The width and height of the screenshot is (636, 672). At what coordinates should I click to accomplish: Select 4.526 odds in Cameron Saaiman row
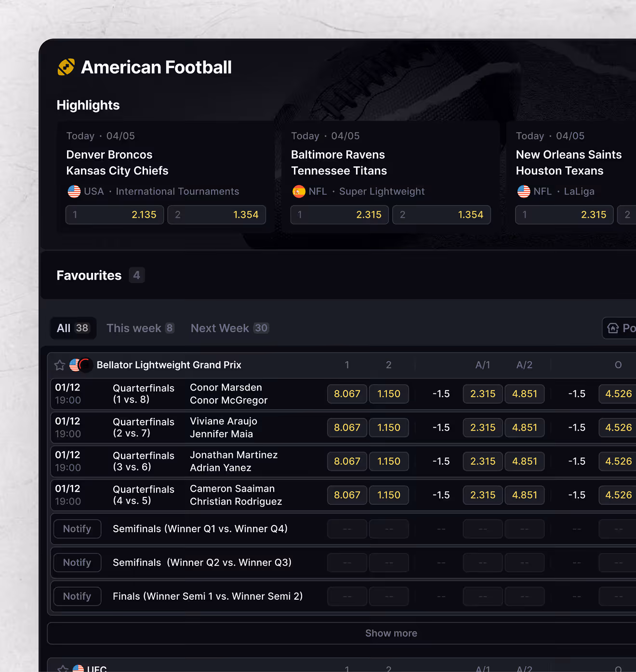click(618, 495)
